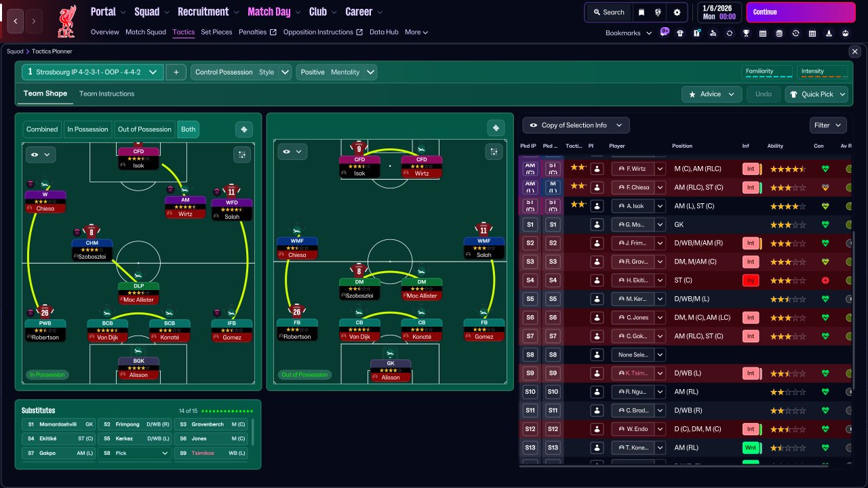
Task: Open player instructions icon for A. Isok
Action: (x=597, y=206)
